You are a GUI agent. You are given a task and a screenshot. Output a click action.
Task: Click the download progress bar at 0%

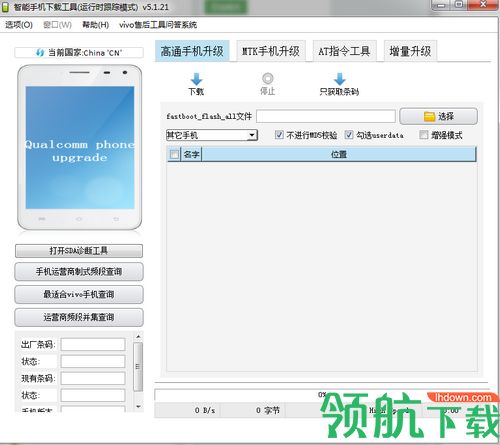(x=321, y=395)
